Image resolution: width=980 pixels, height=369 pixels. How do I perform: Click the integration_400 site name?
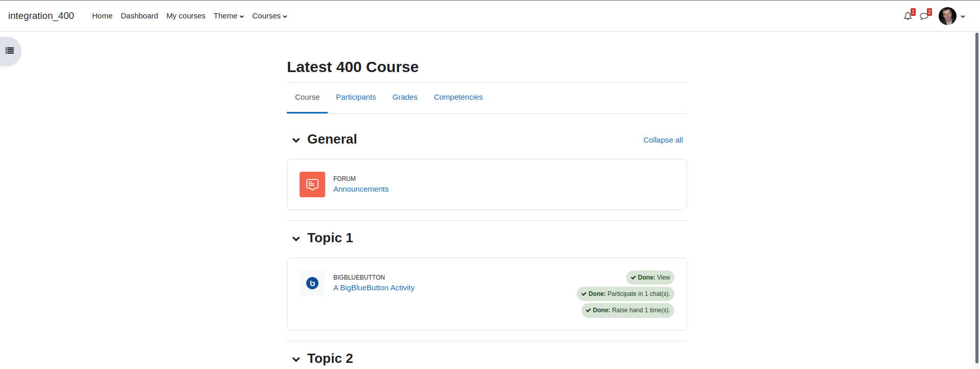click(x=41, y=16)
